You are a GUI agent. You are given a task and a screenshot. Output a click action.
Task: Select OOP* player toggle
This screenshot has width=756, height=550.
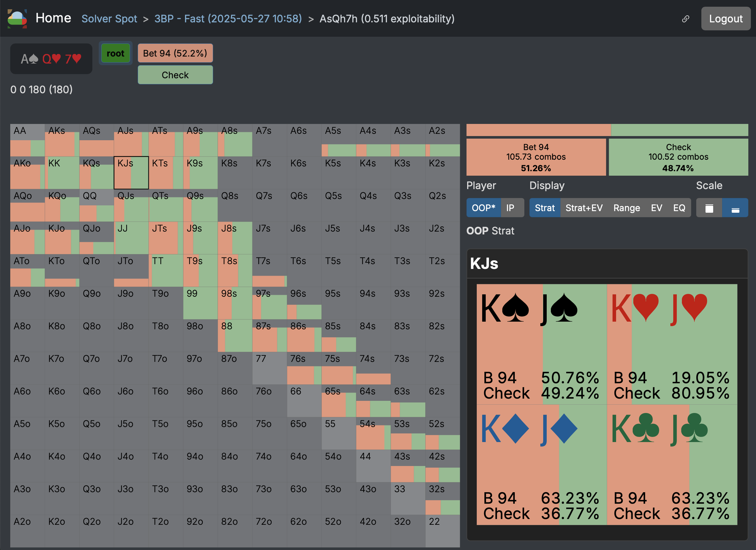tap(483, 208)
